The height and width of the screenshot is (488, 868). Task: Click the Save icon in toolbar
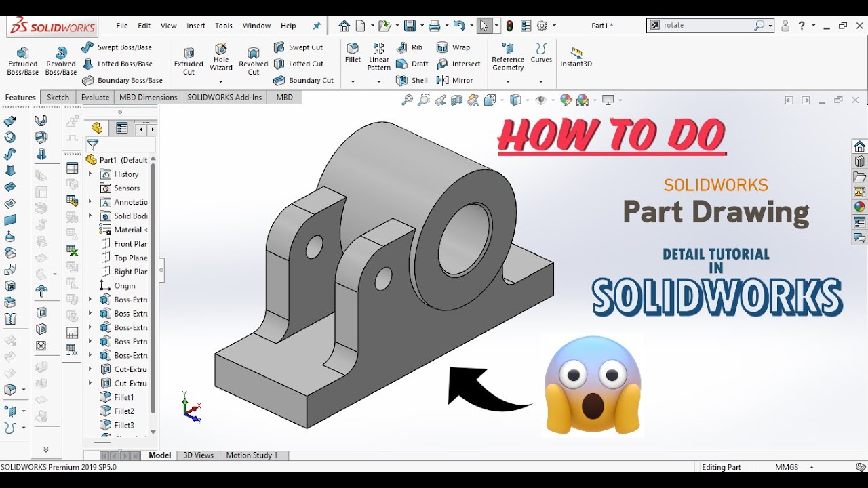click(x=410, y=26)
